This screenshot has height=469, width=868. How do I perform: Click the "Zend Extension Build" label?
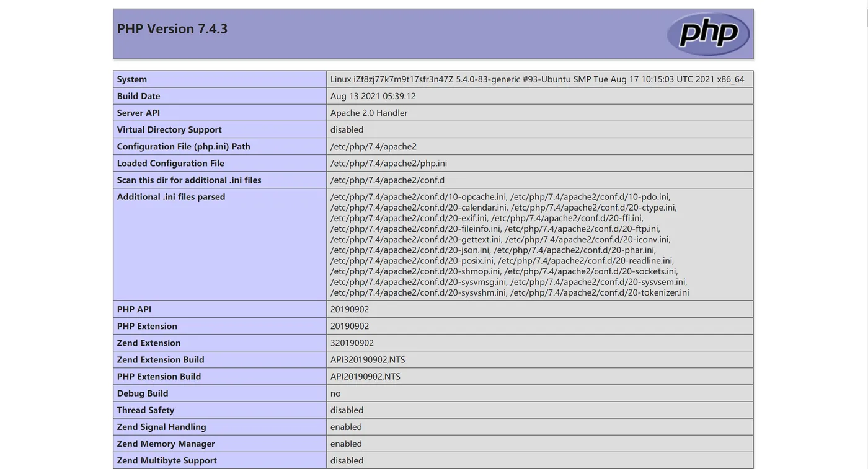pyautogui.click(x=161, y=359)
